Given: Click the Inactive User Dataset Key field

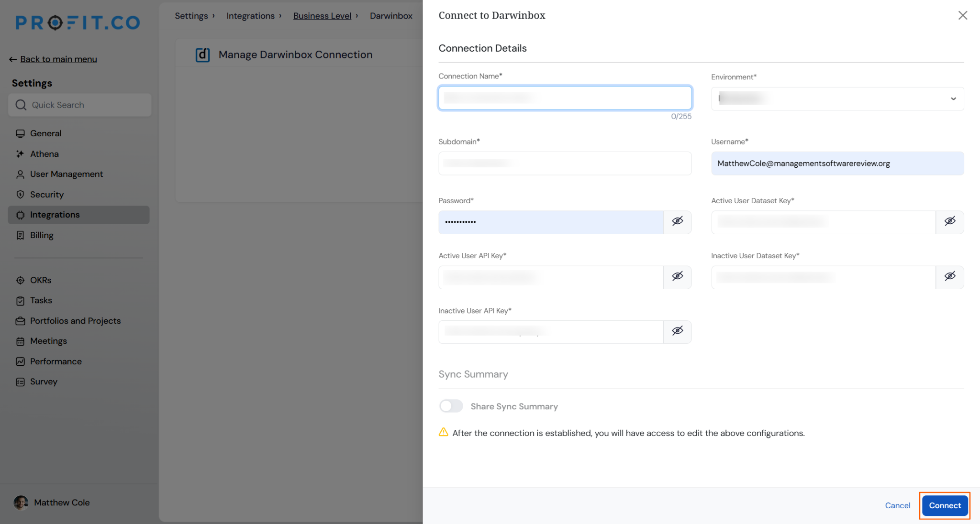Looking at the screenshot, I should [x=824, y=277].
